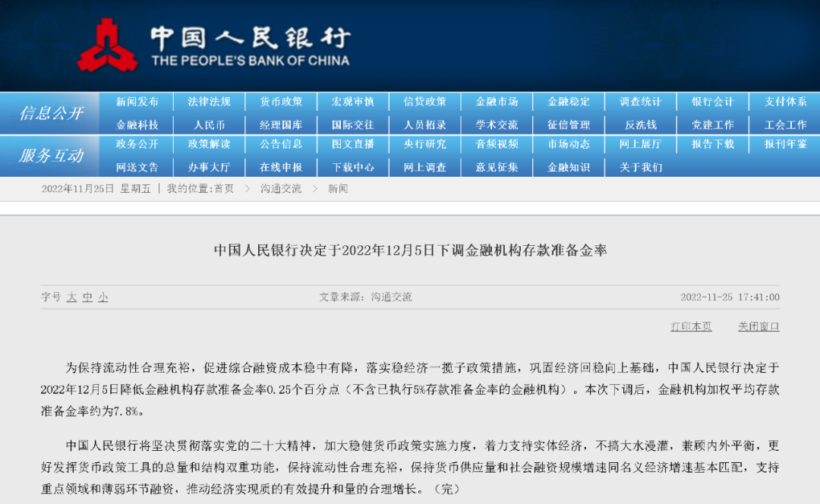Click the date 2022年11月25日 星期五
820x504 pixels.
(x=96, y=189)
